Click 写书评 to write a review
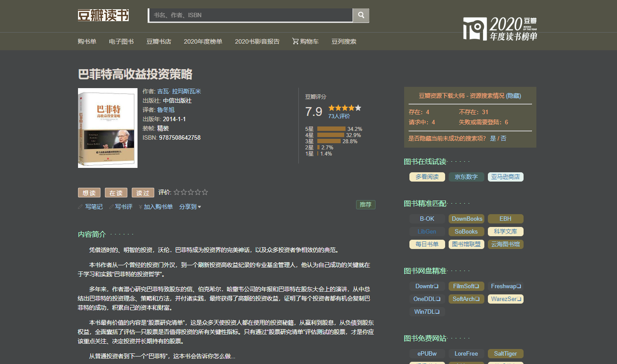This screenshot has height=364, width=617. (121, 207)
